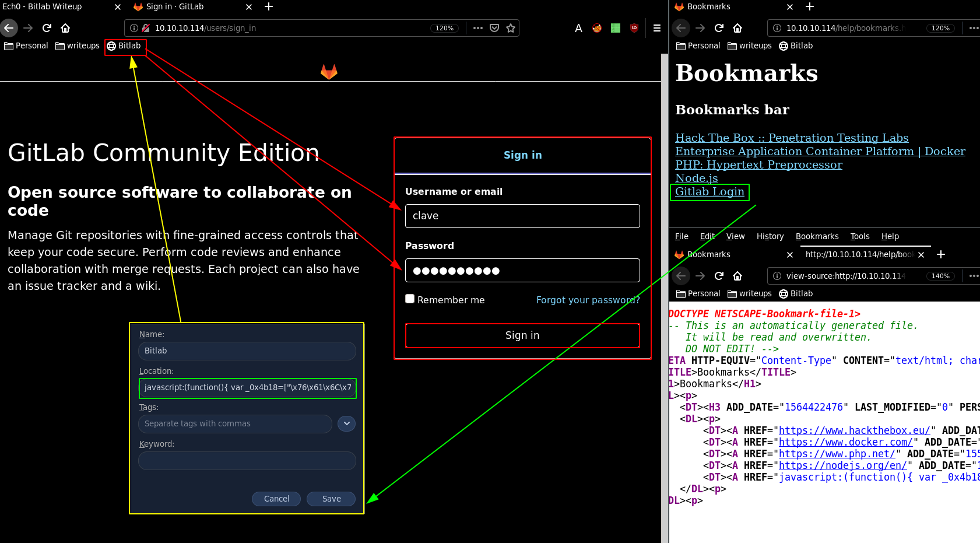
Task: Open the fox proxy extension icon
Action: pyautogui.click(x=597, y=28)
